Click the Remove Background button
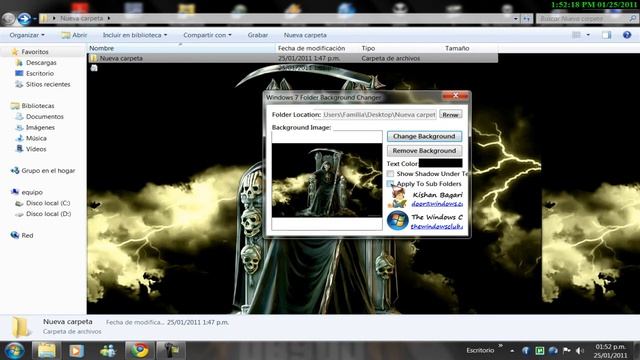Screen dimensions: 640x360 point(424,151)
